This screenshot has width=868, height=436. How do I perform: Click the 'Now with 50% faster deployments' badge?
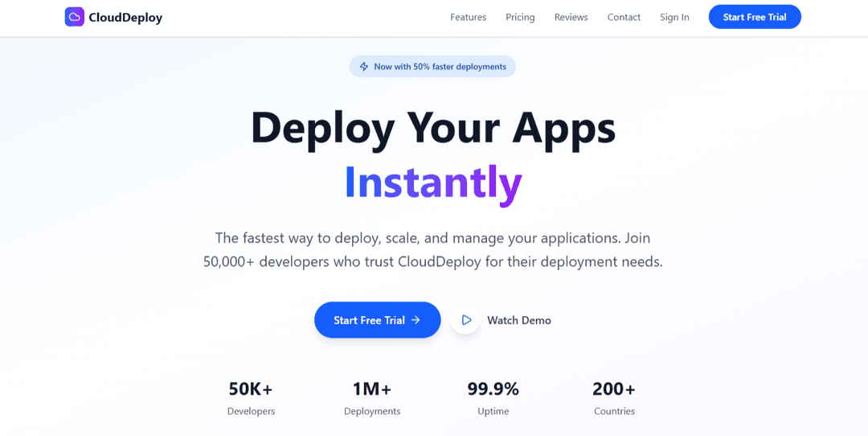(432, 67)
